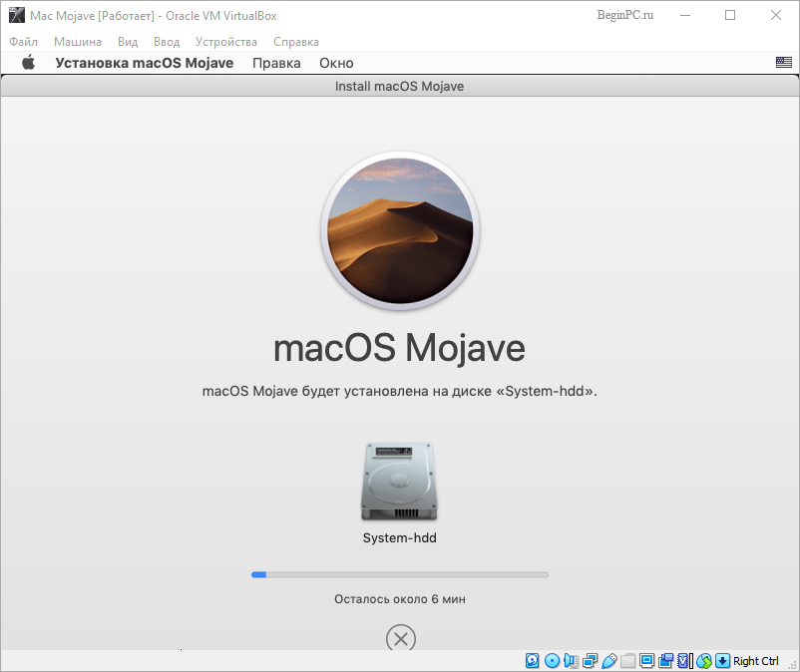Open the Файл menu
Image resolution: width=800 pixels, height=672 pixels.
coord(24,42)
